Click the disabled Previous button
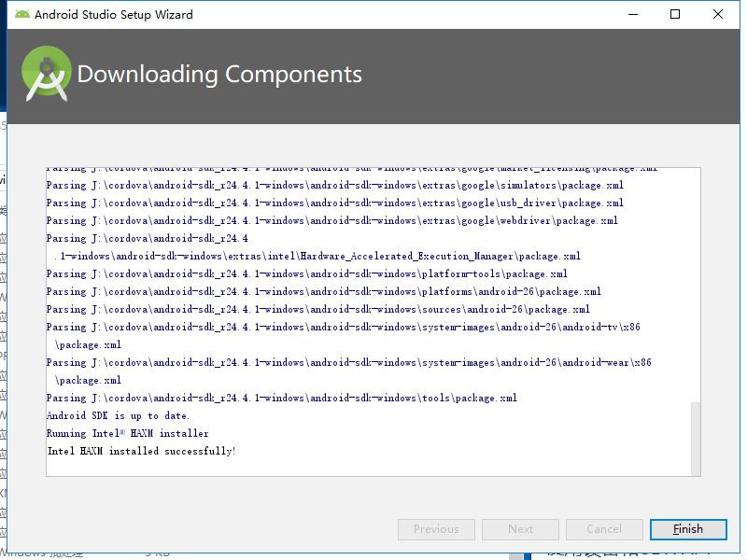The height and width of the screenshot is (560, 747). coord(436,529)
